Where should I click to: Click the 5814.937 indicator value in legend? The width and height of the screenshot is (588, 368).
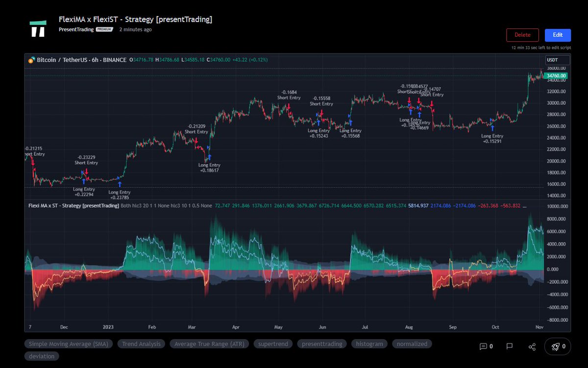(418, 206)
